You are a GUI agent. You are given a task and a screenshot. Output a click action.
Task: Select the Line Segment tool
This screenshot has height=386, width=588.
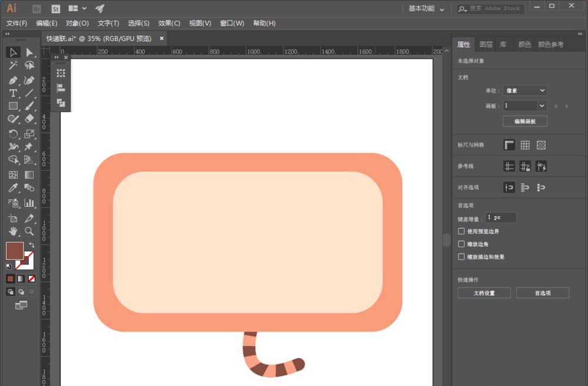[29, 93]
